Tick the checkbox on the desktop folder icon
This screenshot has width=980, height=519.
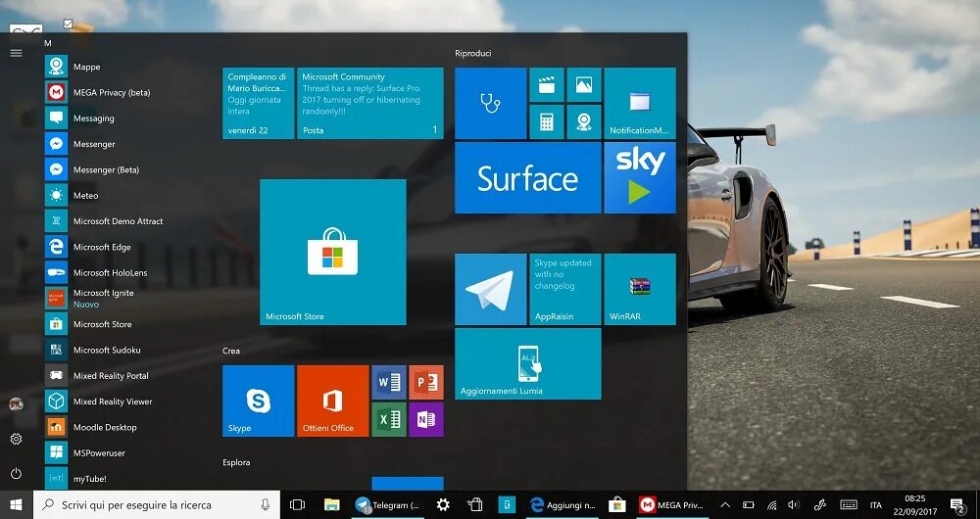69,24
